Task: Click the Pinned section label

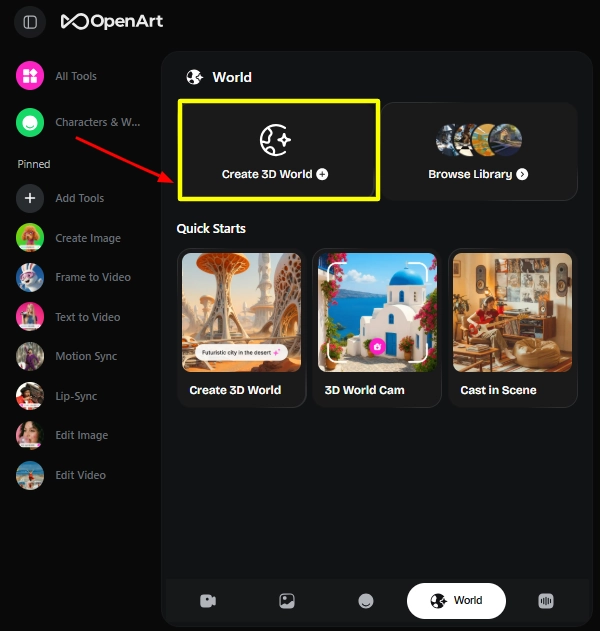Action: point(34,164)
